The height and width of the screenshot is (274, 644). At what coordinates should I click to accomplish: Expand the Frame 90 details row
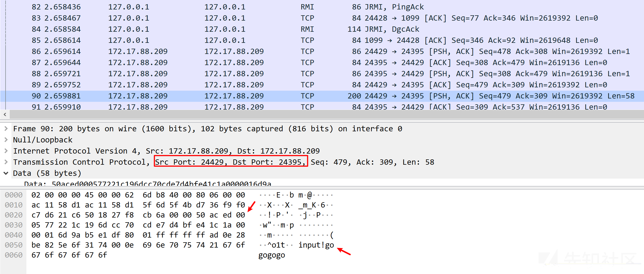coord(6,129)
